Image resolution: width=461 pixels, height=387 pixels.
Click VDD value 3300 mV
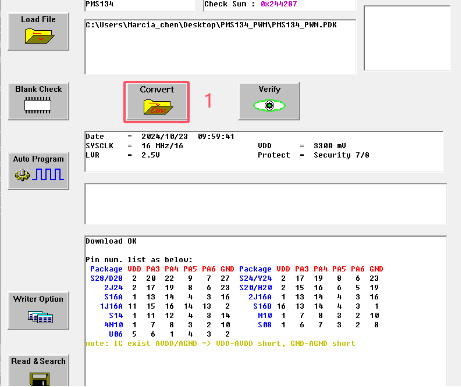[x=330, y=146]
